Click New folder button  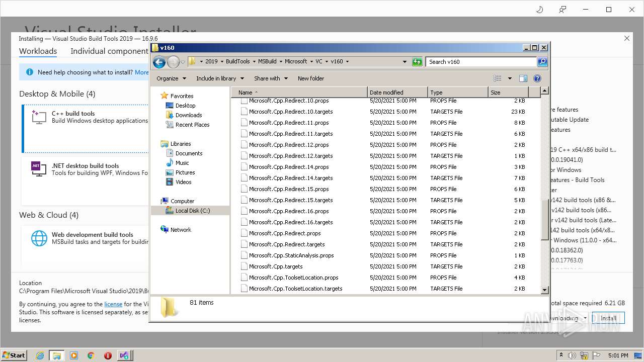tap(311, 78)
